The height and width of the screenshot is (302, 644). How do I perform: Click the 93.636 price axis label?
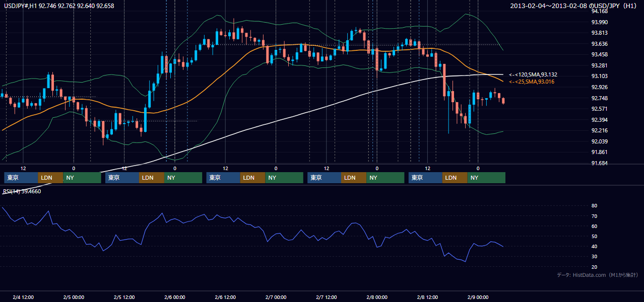599,44
